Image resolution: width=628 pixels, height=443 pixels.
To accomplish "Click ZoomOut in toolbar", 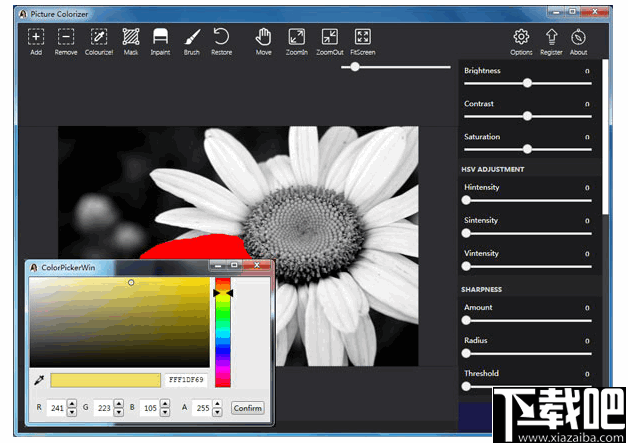I will click(330, 42).
